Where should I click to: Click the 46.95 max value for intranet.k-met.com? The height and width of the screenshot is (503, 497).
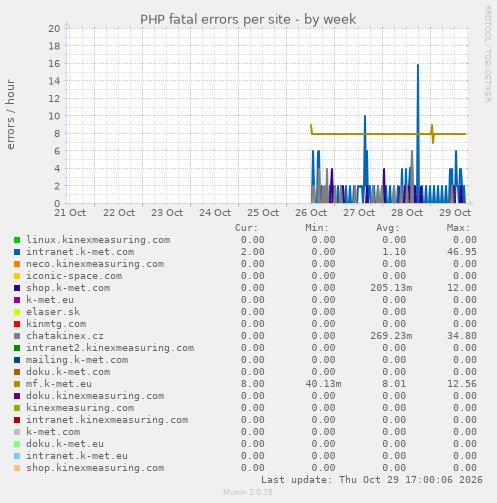coord(462,252)
